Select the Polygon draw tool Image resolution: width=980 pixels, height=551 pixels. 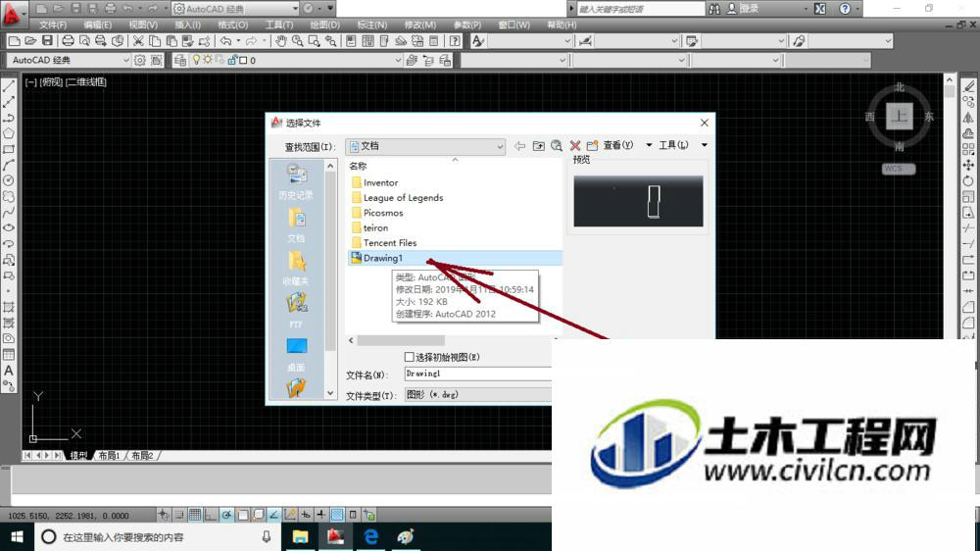(x=9, y=133)
